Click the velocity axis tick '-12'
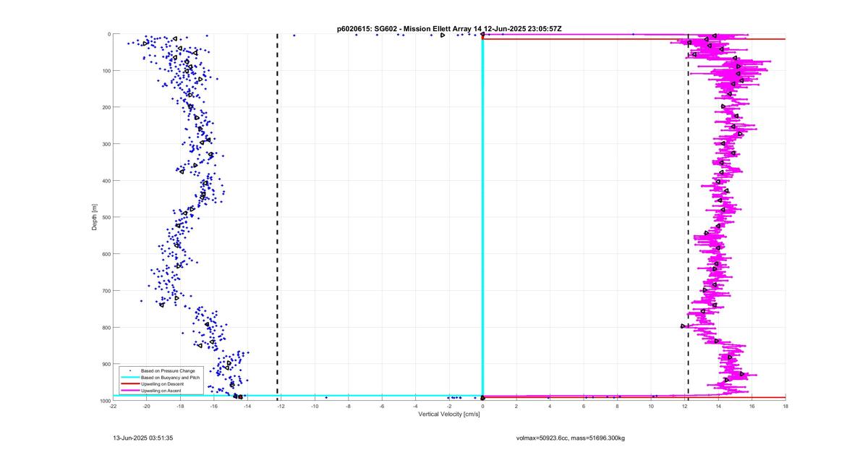The height and width of the screenshot is (450, 868). (x=281, y=407)
